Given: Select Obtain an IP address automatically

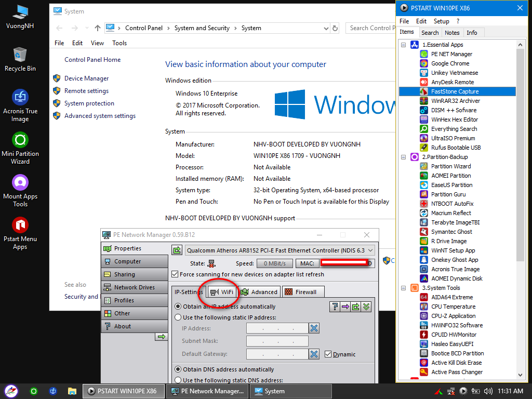Looking at the screenshot, I should tap(178, 307).
